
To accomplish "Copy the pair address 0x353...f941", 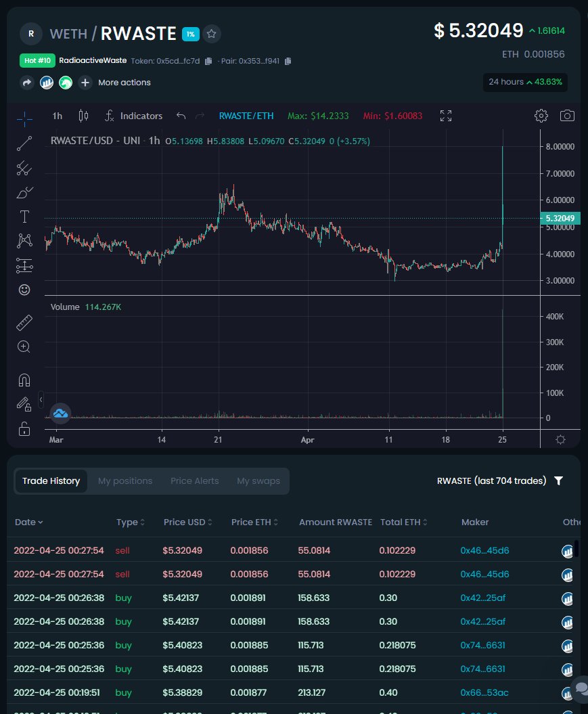I will (288, 61).
